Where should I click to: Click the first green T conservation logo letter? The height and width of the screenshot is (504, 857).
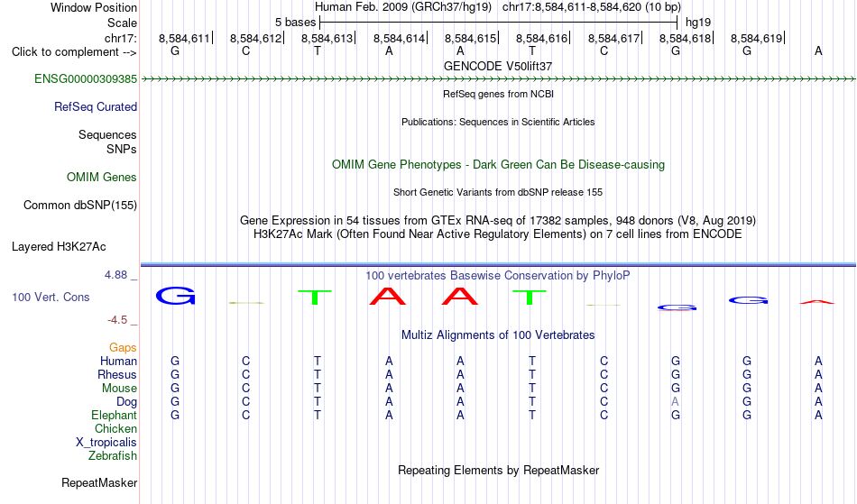pos(315,297)
